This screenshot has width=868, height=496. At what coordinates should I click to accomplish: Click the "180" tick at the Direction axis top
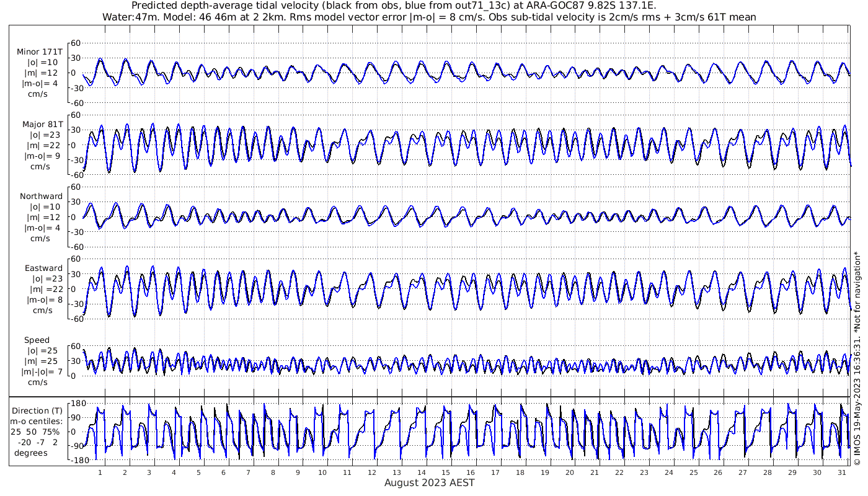[x=77, y=403]
